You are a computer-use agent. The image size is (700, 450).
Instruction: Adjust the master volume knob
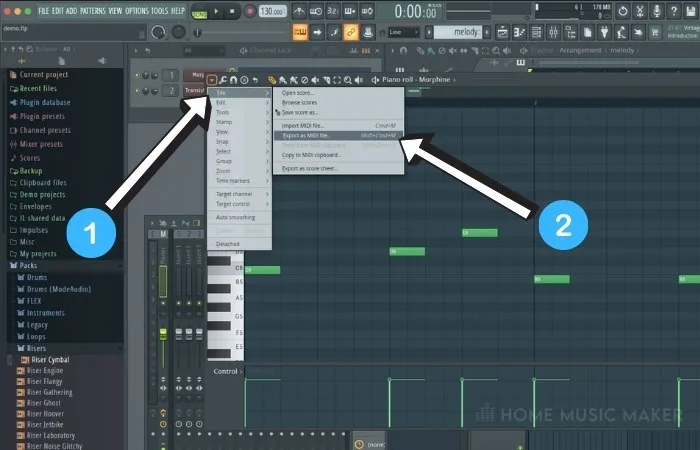158,32
